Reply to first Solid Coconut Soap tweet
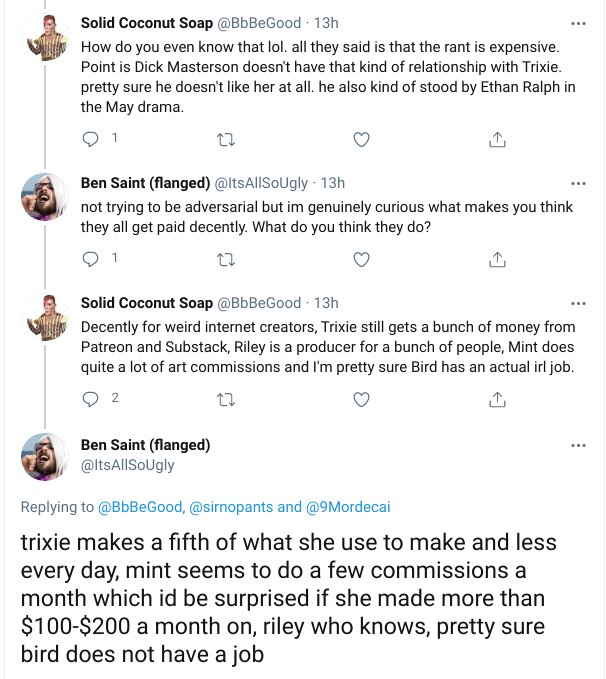This screenshot has height=679, width=606. pos(90,139)
